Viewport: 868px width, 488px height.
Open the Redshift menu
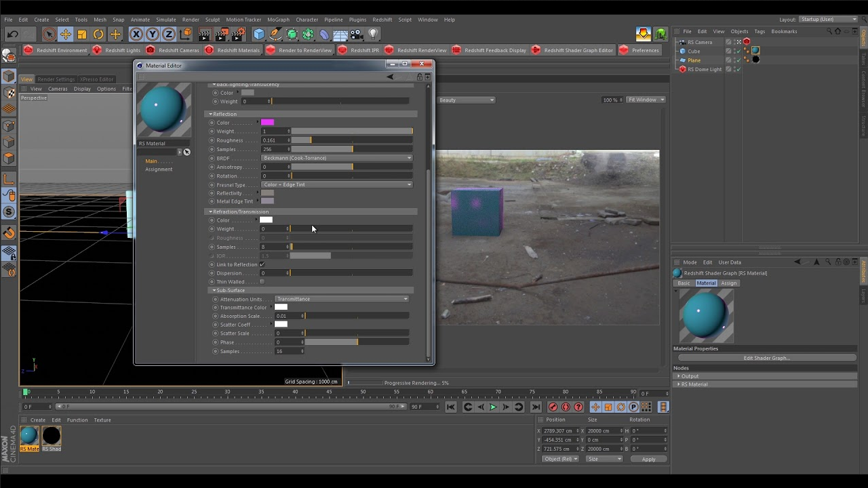382,20
